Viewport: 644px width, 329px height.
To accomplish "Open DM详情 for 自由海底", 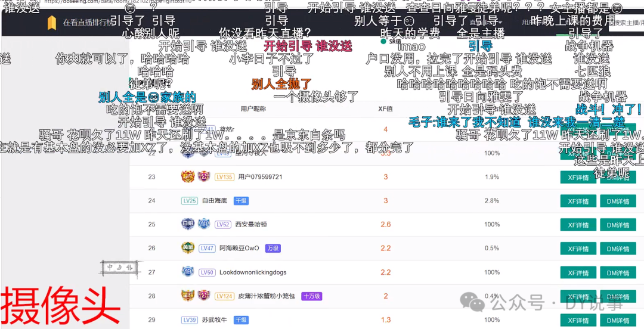I will pos(618,201).
